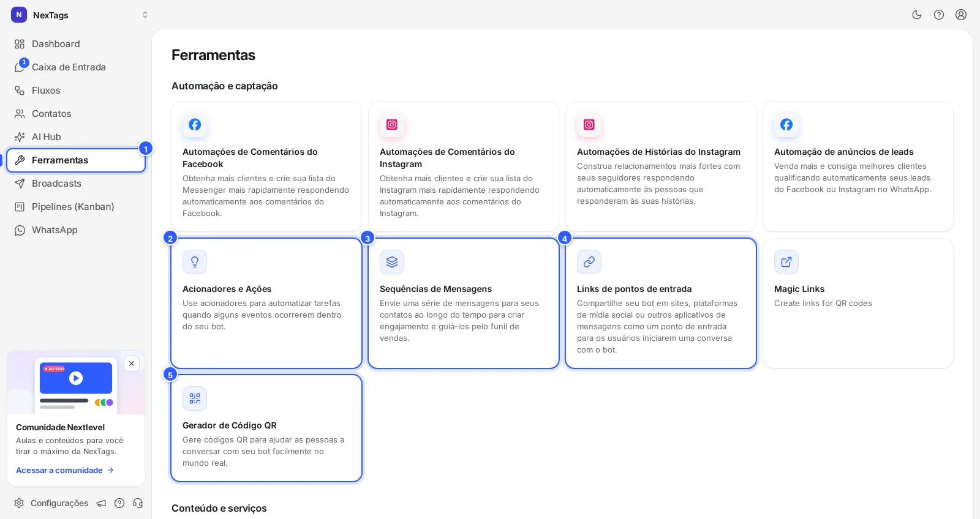Screen dimensions: 980x519
Task: Play the Comunidade Nextlevel video thumbnail
Action: pos(76,378)
